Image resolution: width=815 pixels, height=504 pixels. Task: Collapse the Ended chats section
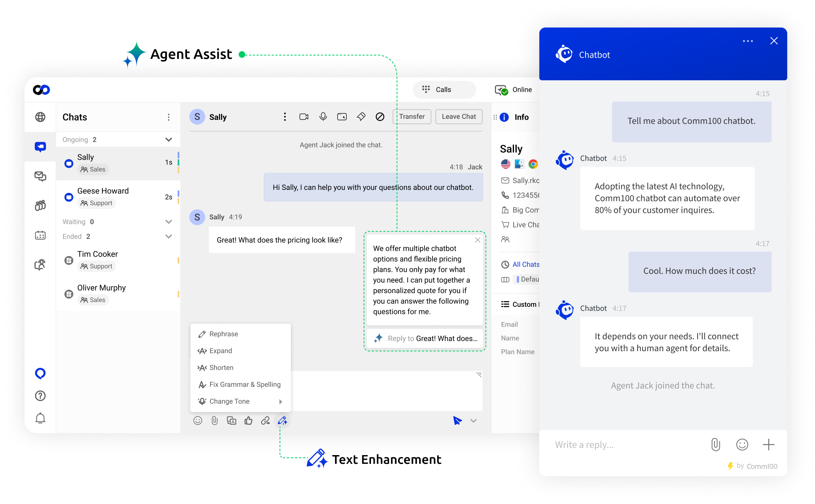(x=169, y=237)
